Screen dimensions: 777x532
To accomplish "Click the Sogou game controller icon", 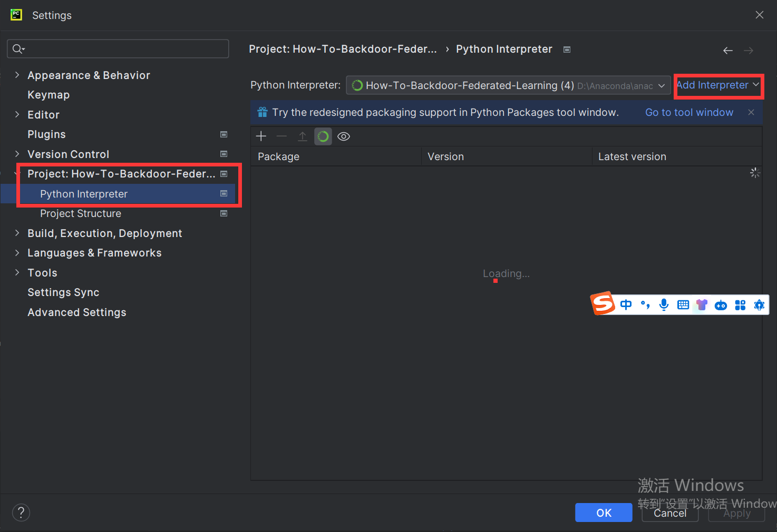I will pyautogui.click(x=721, y=306).
